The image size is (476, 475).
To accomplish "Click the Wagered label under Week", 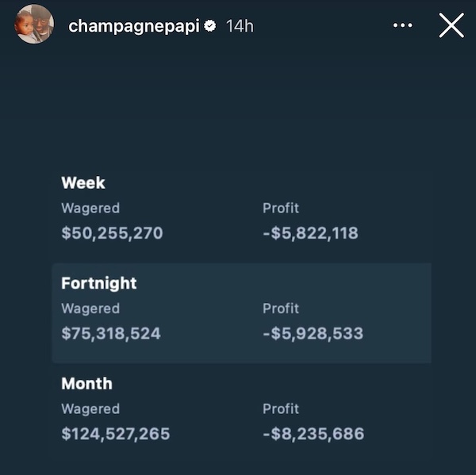I will coord(90,209).
